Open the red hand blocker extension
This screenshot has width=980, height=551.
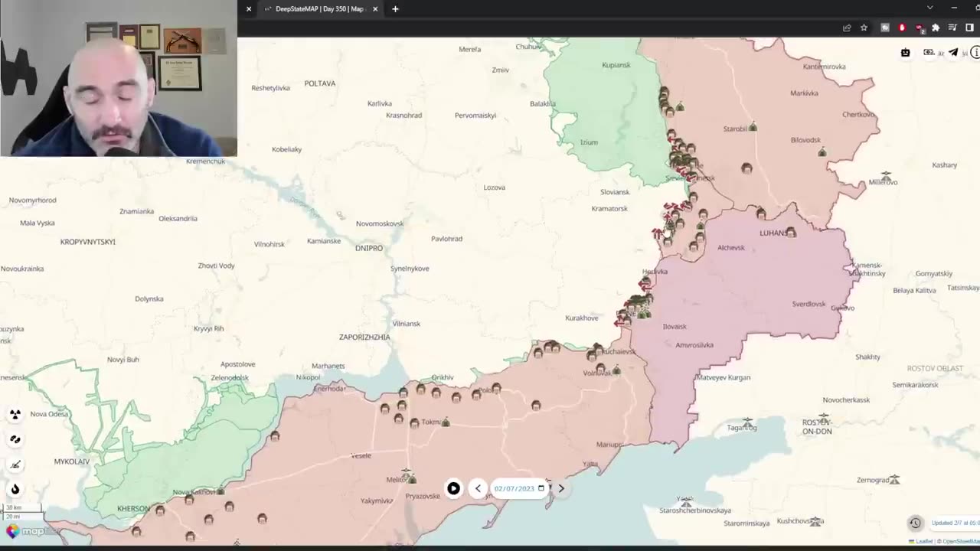(902, 28)
